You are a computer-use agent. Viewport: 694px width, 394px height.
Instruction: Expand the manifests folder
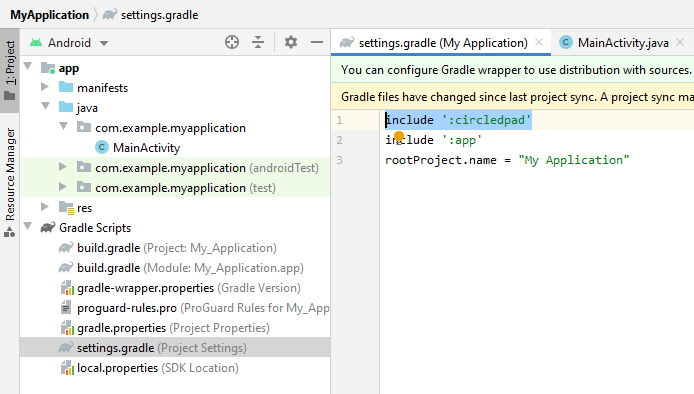(45, 87)
